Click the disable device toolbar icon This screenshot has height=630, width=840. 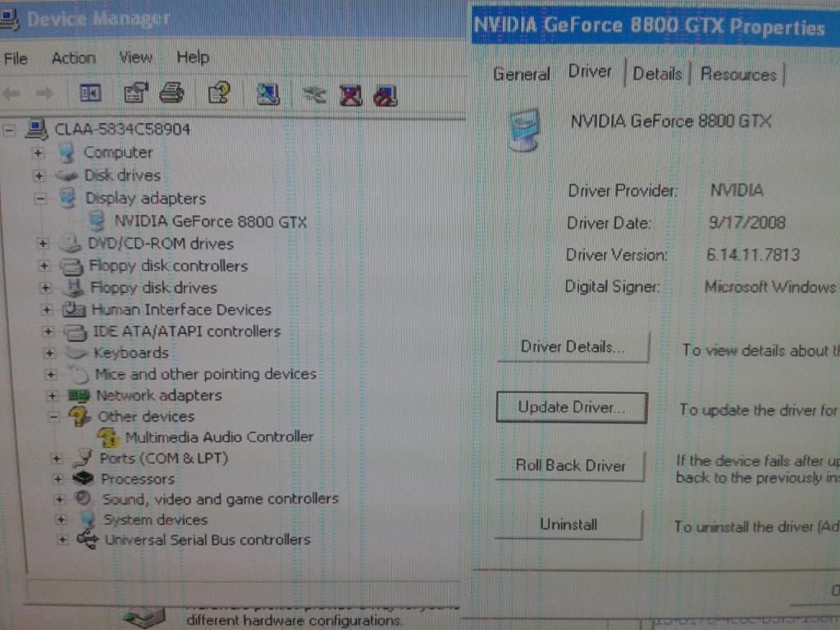coord(386,94)
